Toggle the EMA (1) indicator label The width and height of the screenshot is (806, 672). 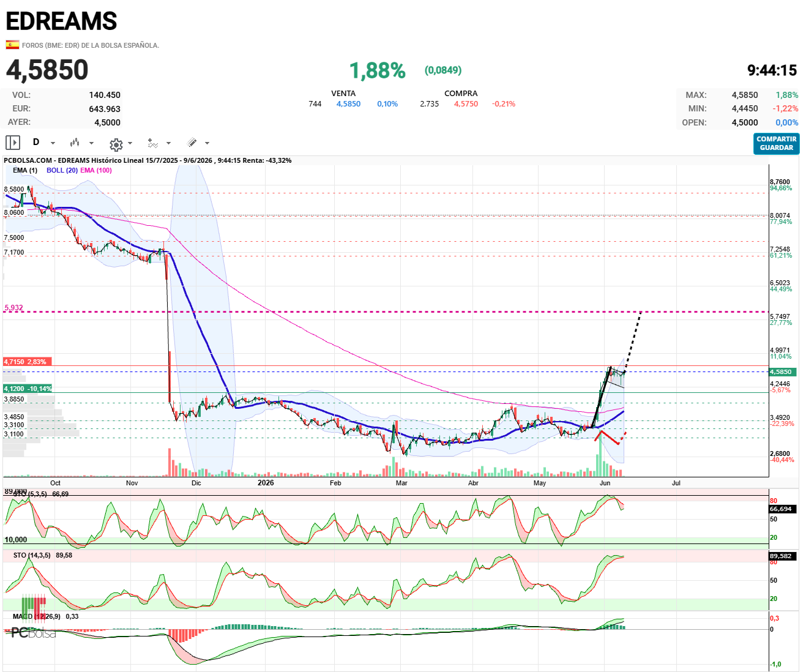(25, 170)
